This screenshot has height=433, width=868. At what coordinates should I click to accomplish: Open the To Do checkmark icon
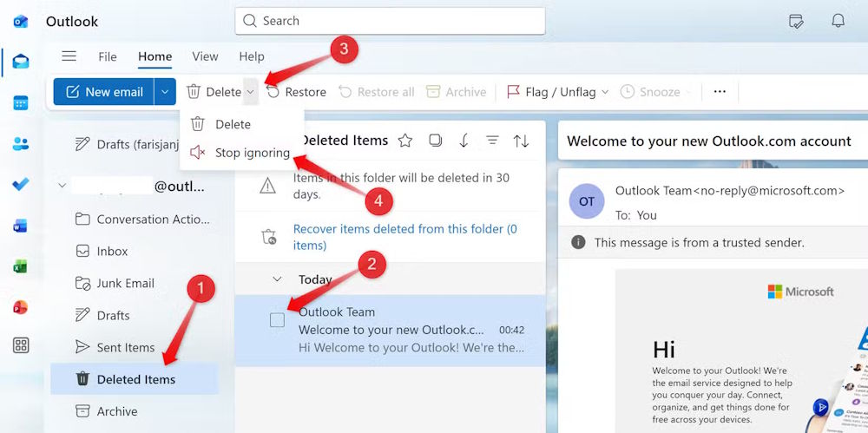21,184
